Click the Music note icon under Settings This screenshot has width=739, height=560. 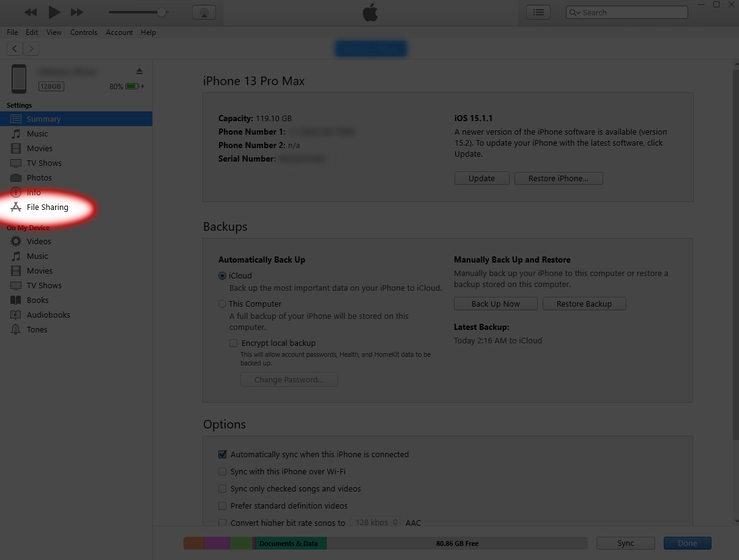[x=16, y=133]
